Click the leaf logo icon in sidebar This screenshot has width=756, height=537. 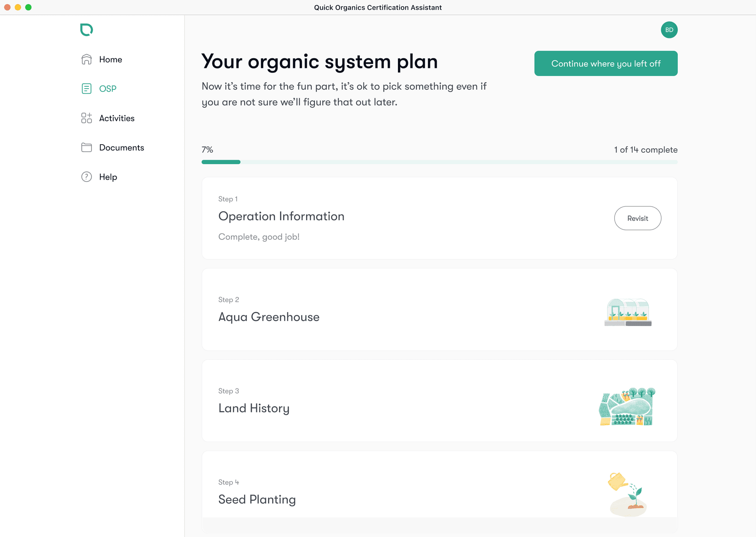coord(86,30)
